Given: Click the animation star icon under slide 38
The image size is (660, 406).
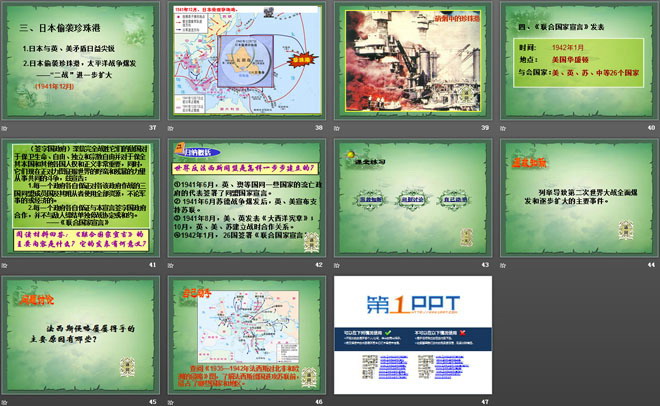Looking at the screenshot, I should tap(171, 128).
